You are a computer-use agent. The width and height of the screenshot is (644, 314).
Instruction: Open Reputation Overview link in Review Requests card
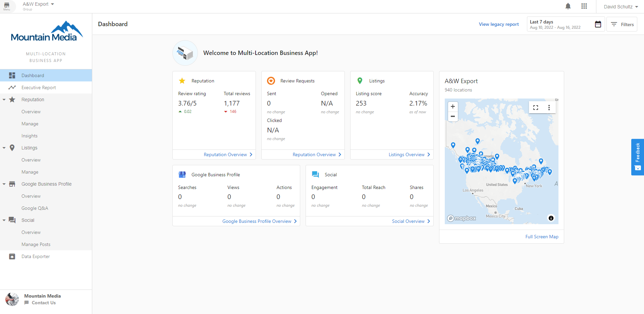[317, 154]
